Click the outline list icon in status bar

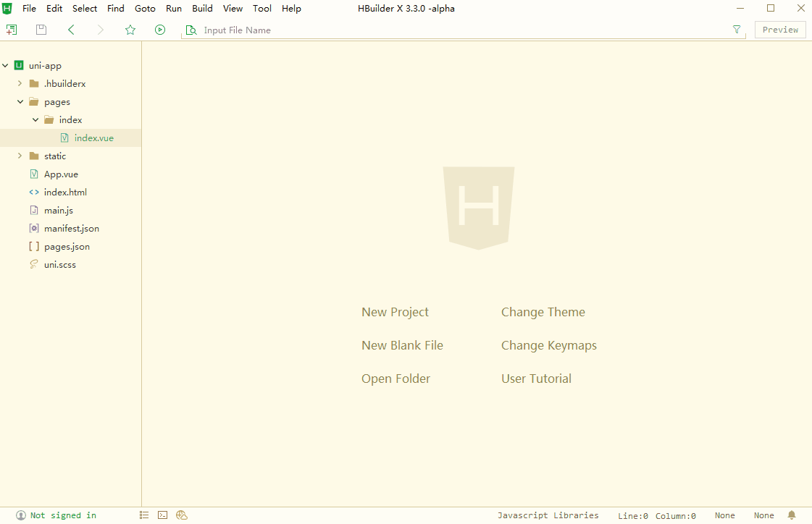[144, 515]
